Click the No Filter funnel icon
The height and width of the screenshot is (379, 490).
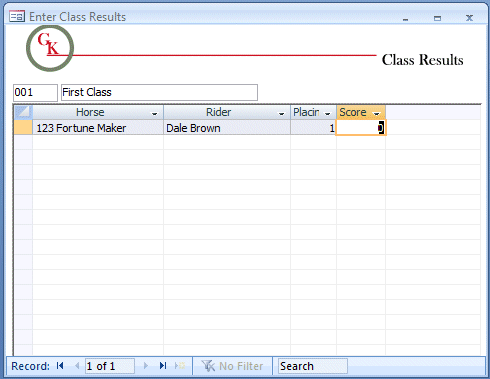tap(208, 366)
